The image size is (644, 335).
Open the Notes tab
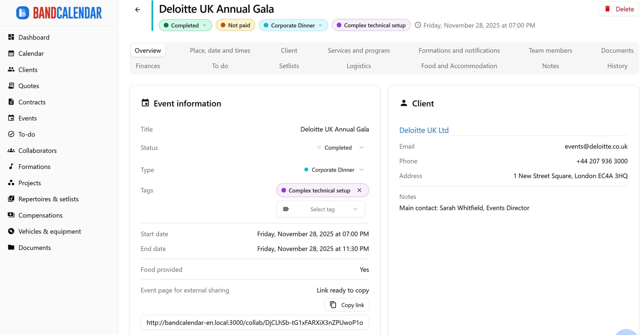[550, 66]
